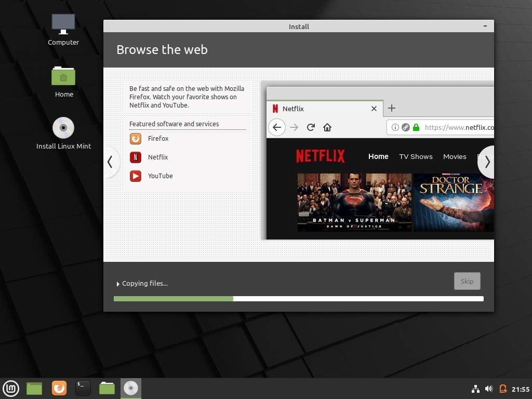
Task: Open the Home folder desktop icon
Action: click(63, 82)
